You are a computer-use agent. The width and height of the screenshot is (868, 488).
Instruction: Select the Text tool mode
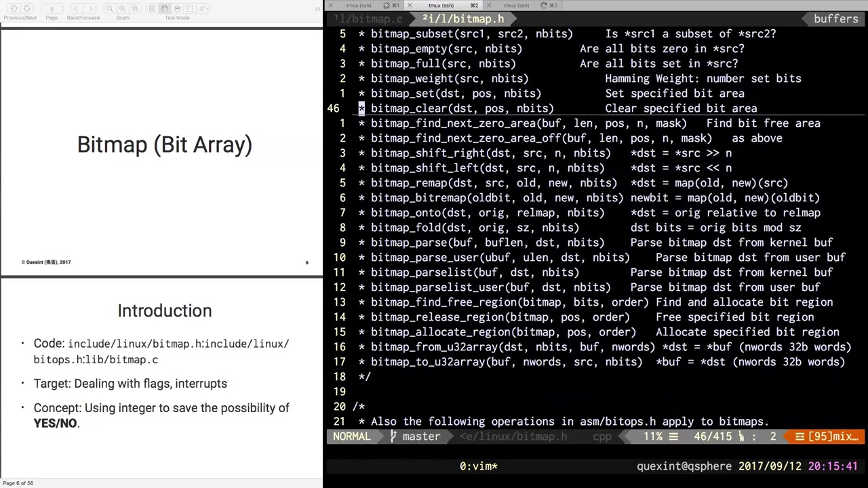152,9
